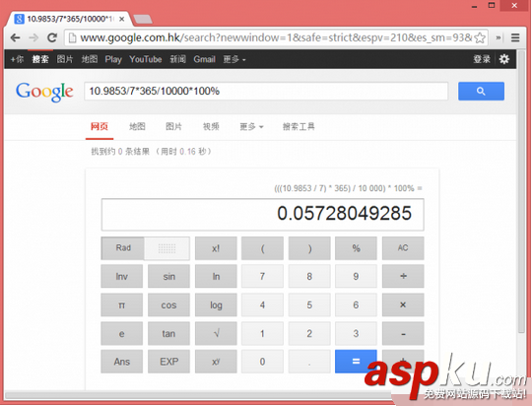532x406 pixels.
Task: Click the π constant key
Action: point(122,305)
